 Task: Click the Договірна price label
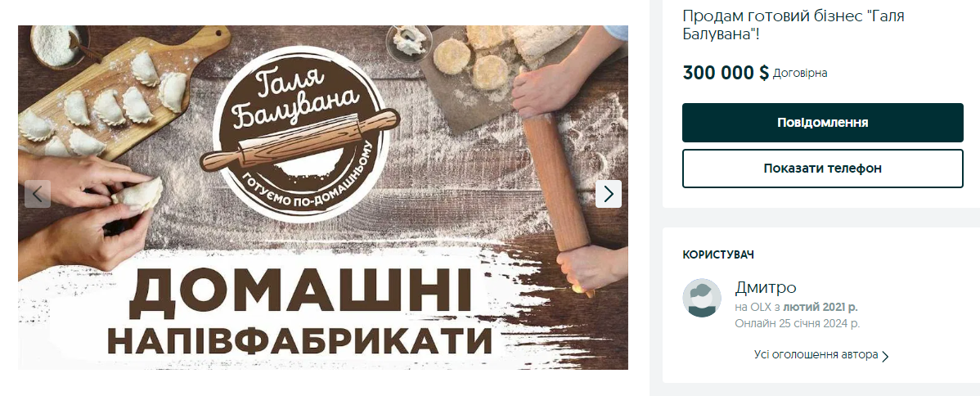tap(800, 73)
